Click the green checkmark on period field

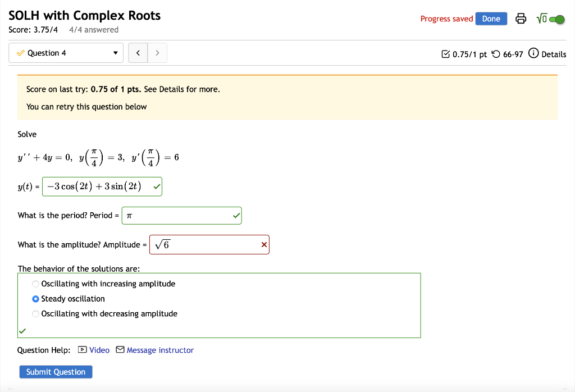click(x=236, y=216)
